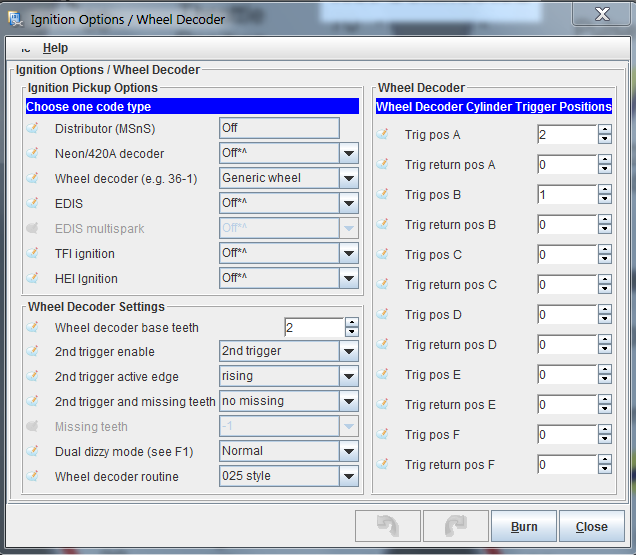Increase the Trig pos C value
This screenshot has height=555, width=636.
pos(604,250)
